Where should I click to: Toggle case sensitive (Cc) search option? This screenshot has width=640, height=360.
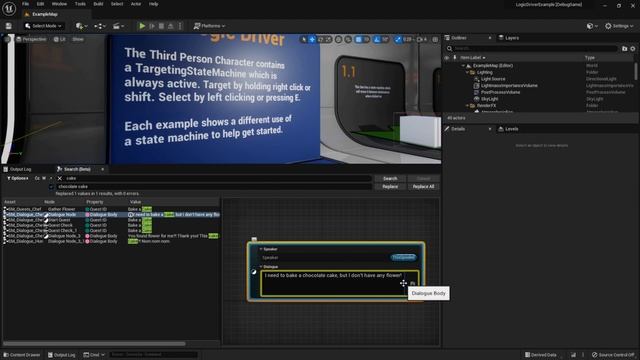tap(37, 178)
